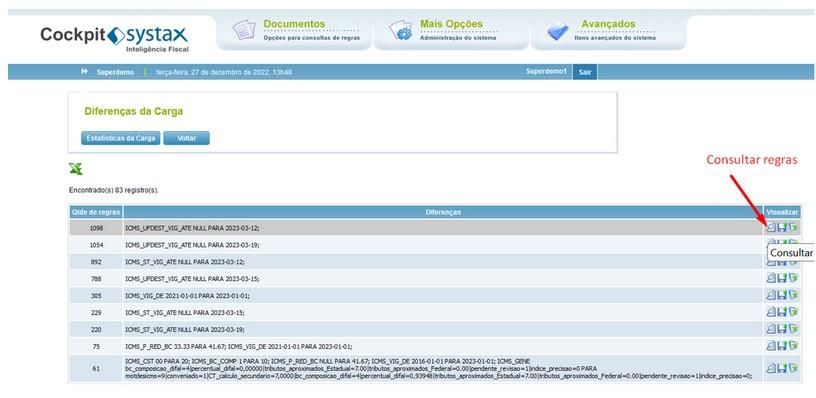Click the date terça-feira, 27 de dezembro text
This screenshot has height=398, width=816.
pos(224,72)
